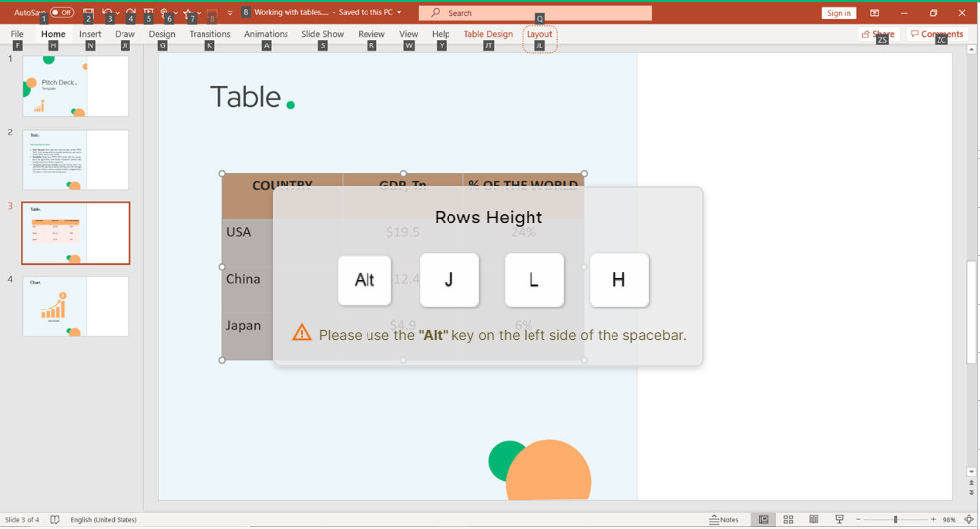
Task: Open Ribbon Display Options icon
Action: (874, 13)
